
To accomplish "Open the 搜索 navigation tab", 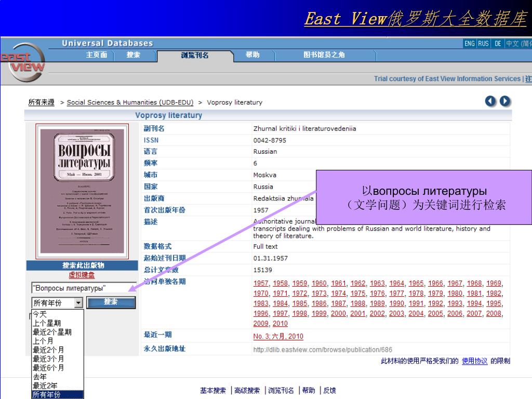I will [x=133, y=55].
